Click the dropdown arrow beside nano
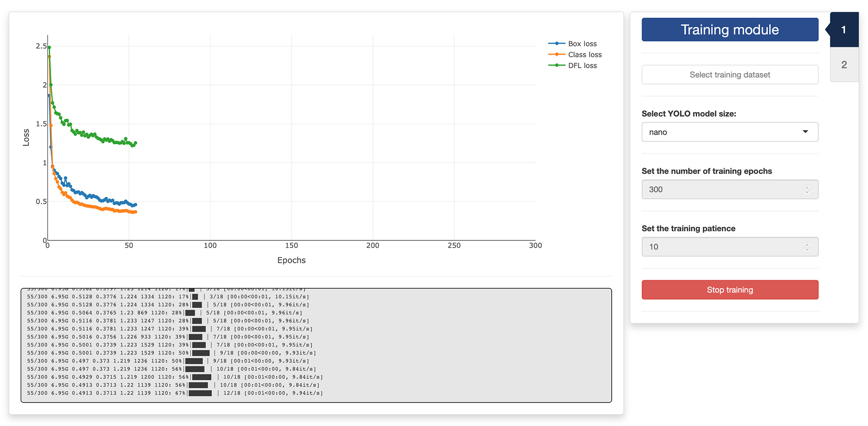The height and width of the screenshot is (426, 868). [x=805, y=132]
